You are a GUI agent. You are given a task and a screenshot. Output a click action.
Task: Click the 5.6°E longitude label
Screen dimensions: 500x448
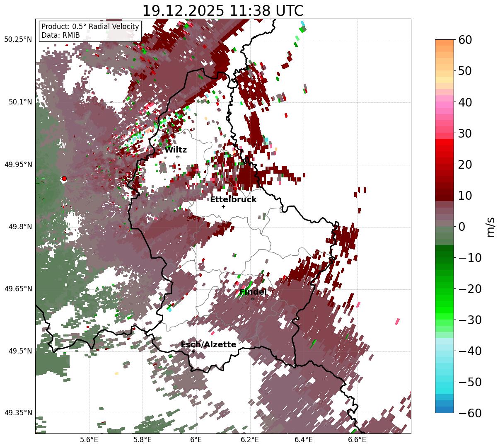click(89, 440)
